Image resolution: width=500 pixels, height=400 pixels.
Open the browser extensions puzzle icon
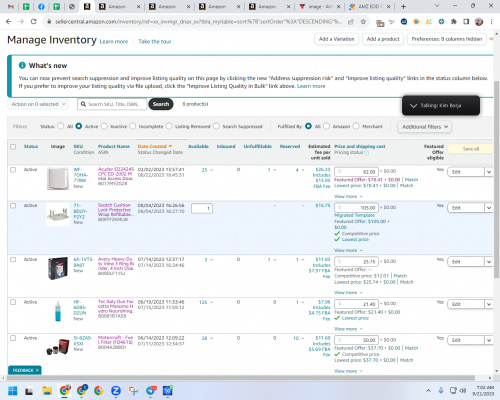pos(454,22)
